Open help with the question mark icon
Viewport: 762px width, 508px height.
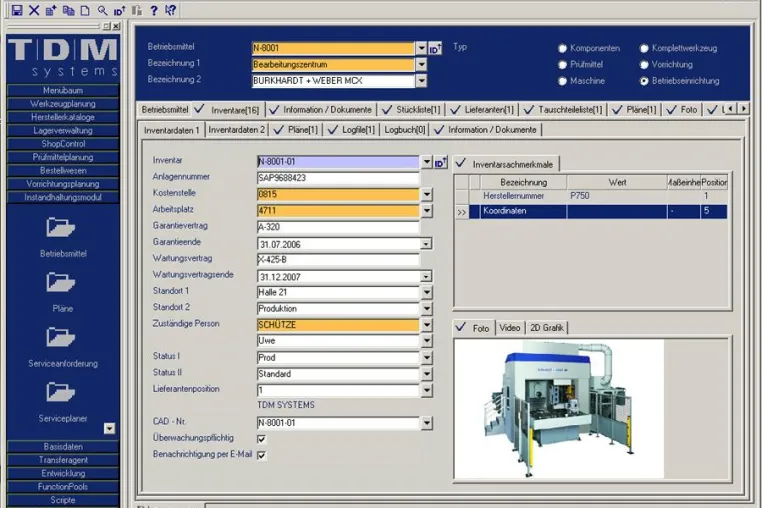point(154,10)
